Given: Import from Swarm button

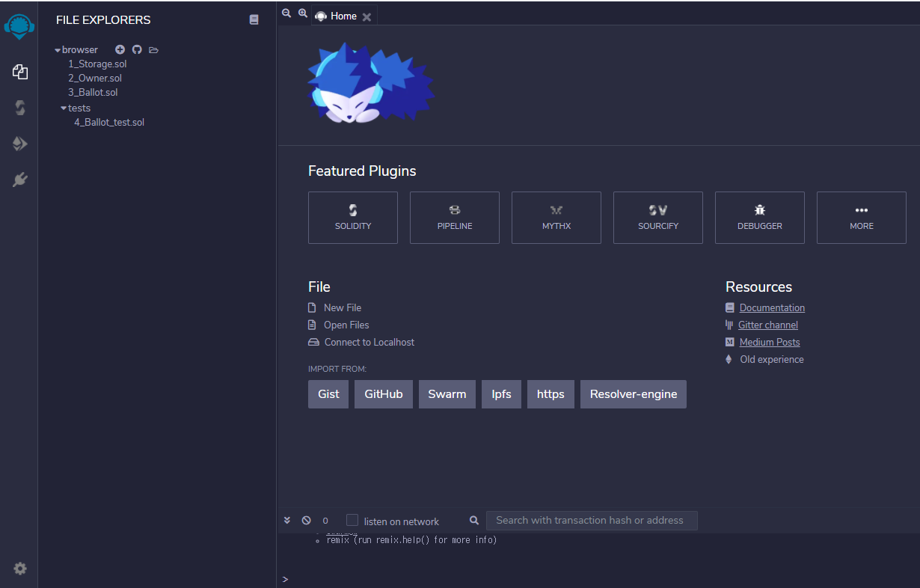Looking at the screenshot, I should (447, 394).
